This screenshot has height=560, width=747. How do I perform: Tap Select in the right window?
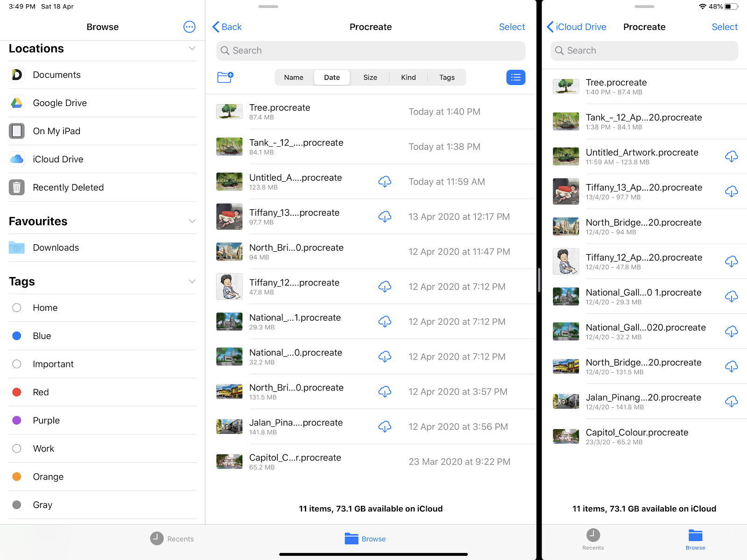(x=725, y=27)
